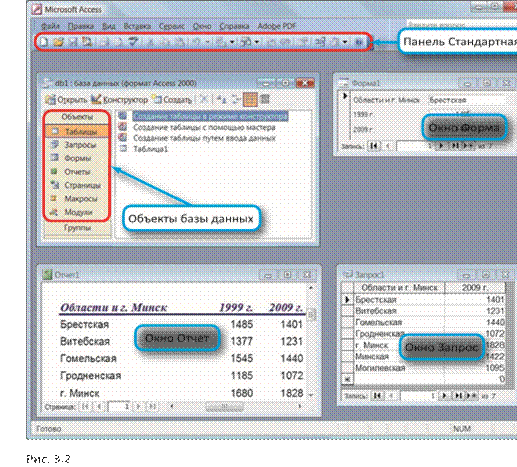Open the Окно menu
The image size is (517, 467).
click(202, 26)
